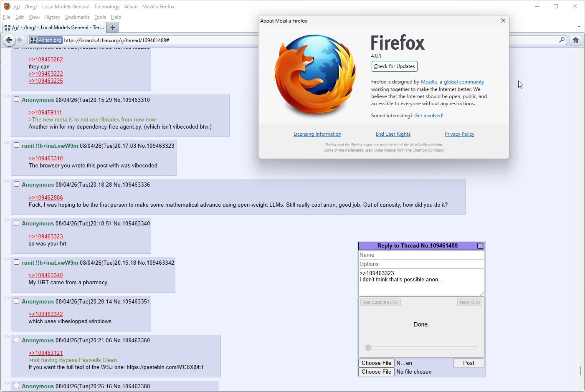The image size is (585, 392).
Task: Click the captcha slider handle
Action: click(x=368, y=348)
